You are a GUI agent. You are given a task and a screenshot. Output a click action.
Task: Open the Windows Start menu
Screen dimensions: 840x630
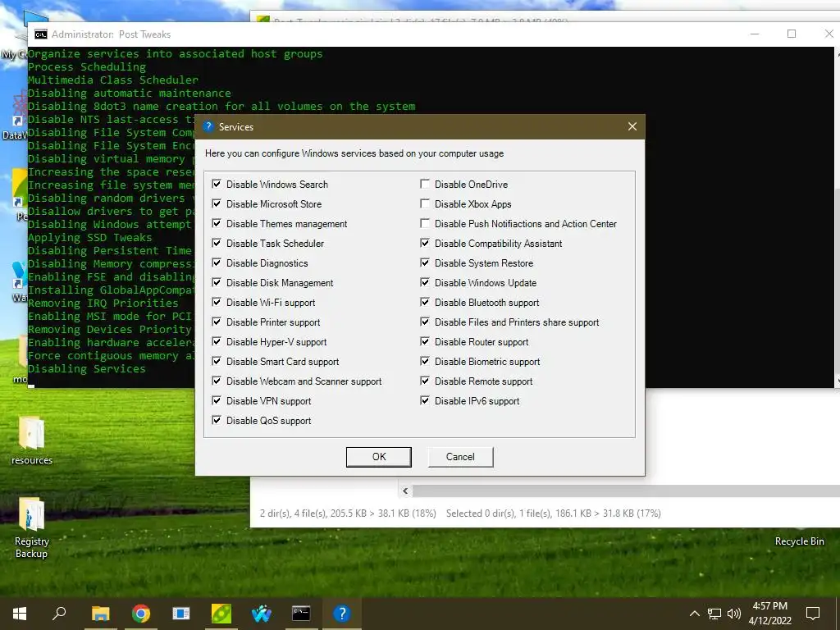tap(20, 614)
